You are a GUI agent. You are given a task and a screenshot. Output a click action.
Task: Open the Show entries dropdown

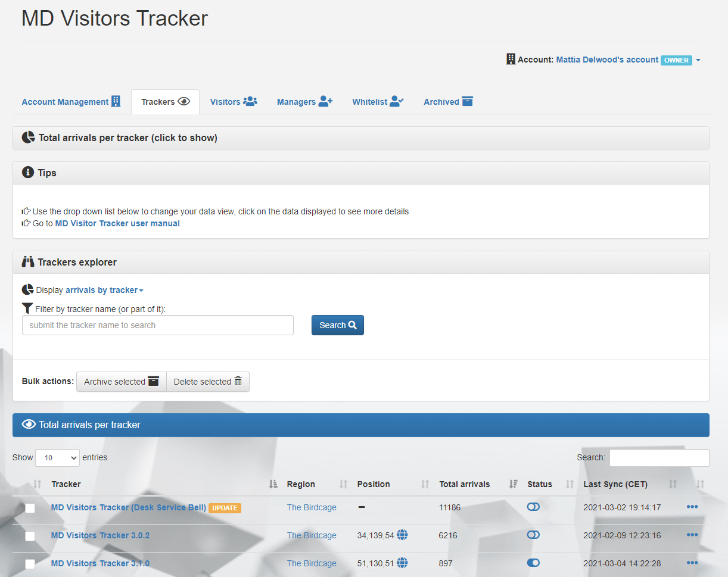click(57, 457)
